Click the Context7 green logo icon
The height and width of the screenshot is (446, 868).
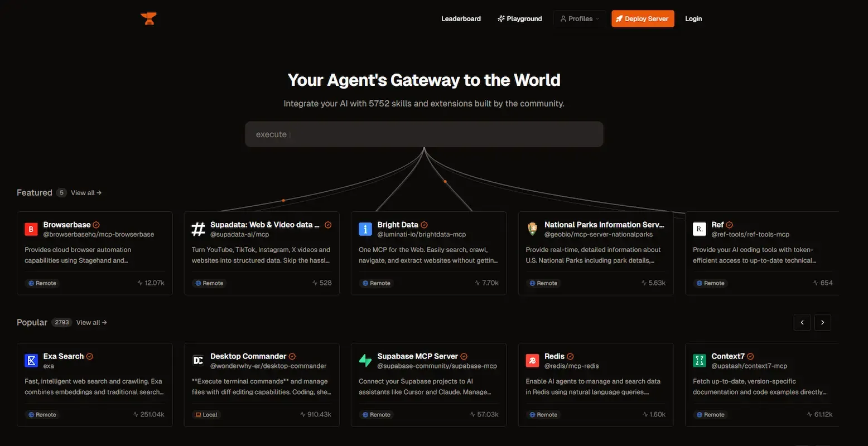[700, 361]
